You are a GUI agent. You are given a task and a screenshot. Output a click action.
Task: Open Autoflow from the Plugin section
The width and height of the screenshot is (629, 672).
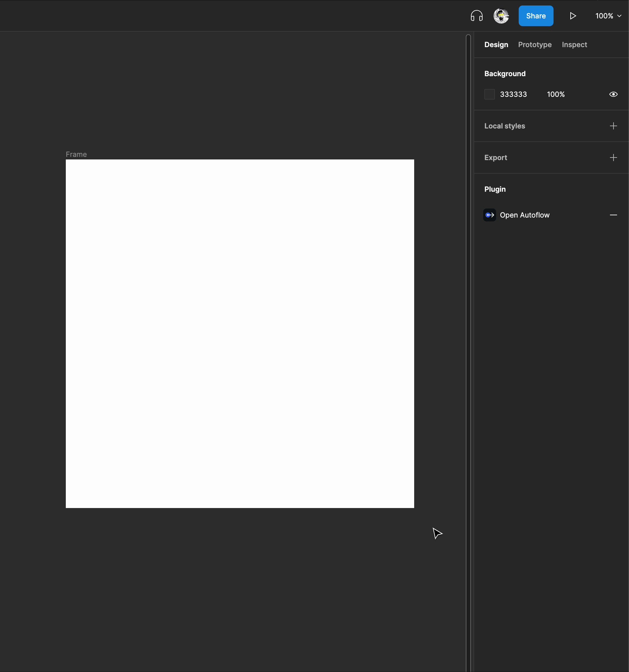click(x=525, y=215)
